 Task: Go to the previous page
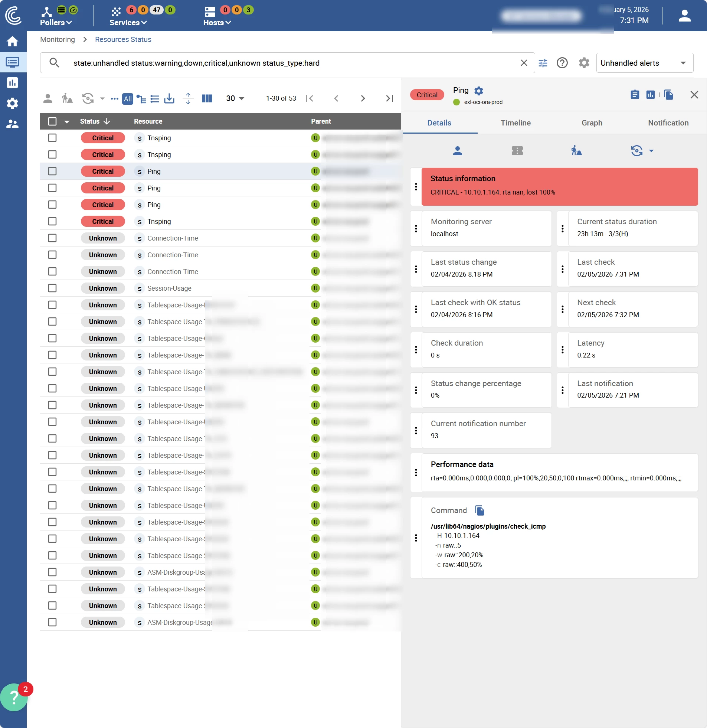336,98
